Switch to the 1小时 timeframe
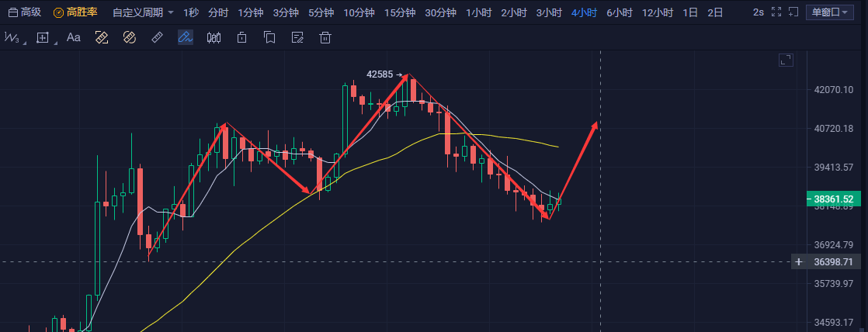 (x=478, y=12)
